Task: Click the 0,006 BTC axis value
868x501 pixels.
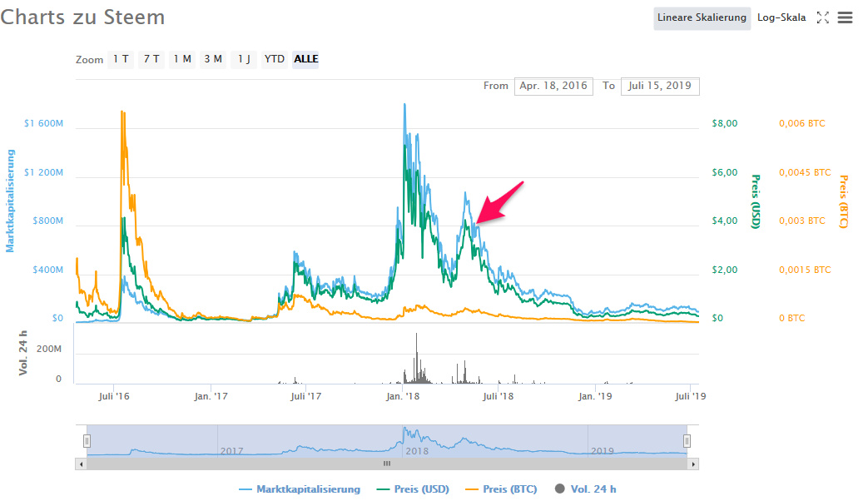Action: (x=801, y=123)
